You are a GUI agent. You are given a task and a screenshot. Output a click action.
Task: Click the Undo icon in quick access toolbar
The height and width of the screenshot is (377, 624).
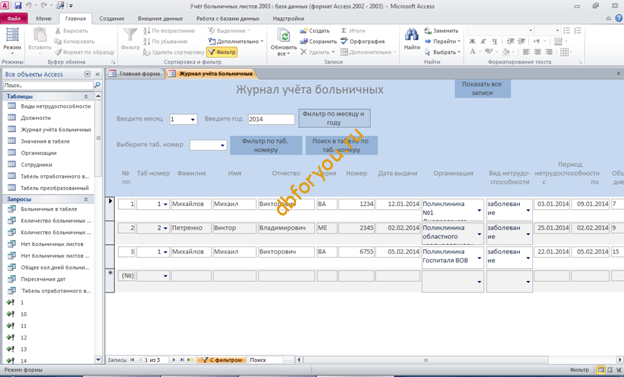tap(29, 6)
